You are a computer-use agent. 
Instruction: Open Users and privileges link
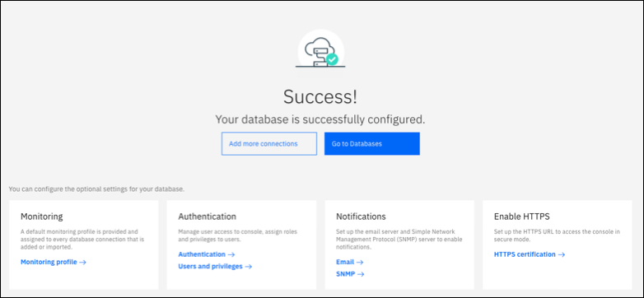(x=210, y=267)
